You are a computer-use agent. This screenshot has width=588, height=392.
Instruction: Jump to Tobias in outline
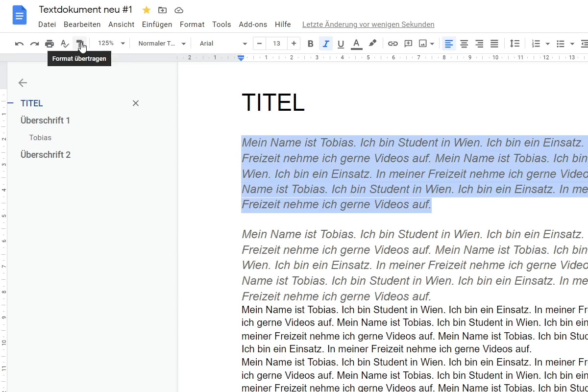click(x=40, y=138)
